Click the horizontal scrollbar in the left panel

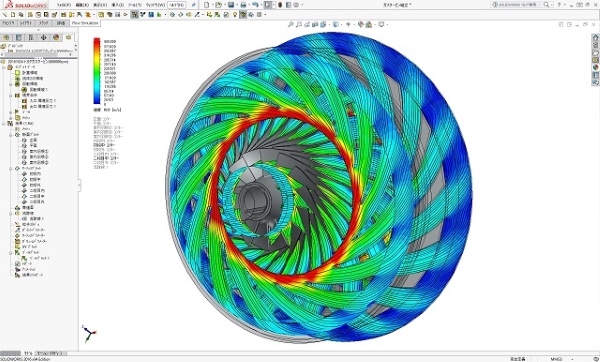click(38, 54)
